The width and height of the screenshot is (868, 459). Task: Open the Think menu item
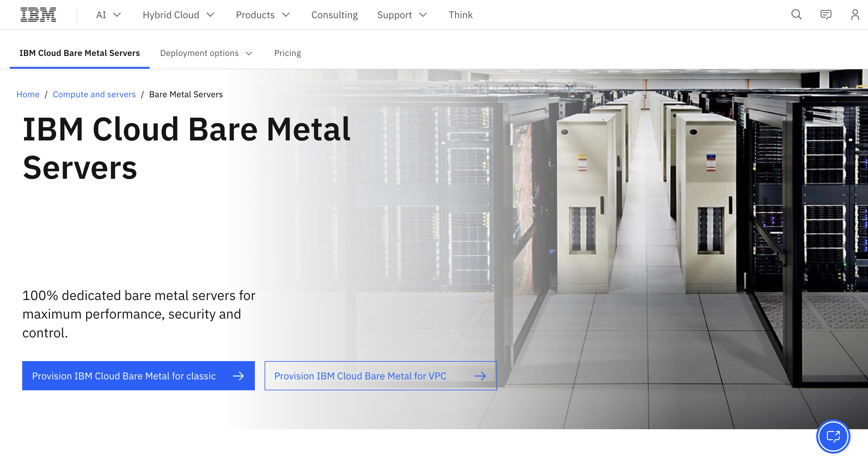point(460,15)
